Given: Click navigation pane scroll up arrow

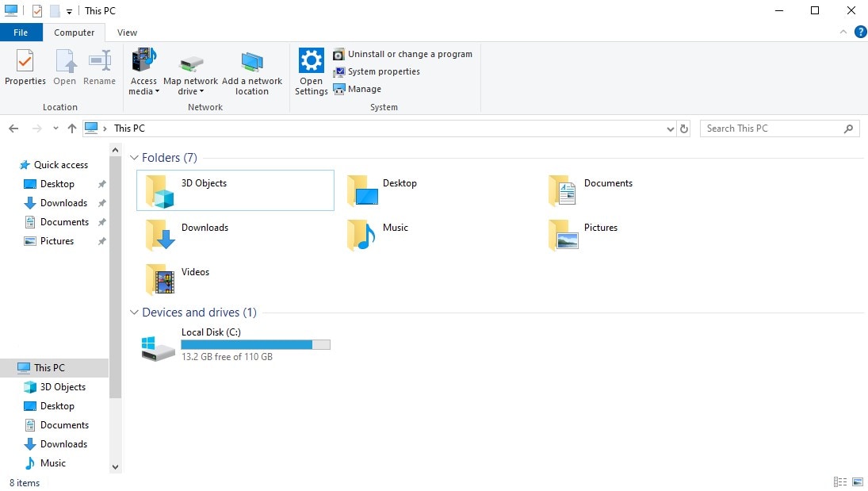Looking at the screenshot, I should pyautogui.click(x=115, y=150).
